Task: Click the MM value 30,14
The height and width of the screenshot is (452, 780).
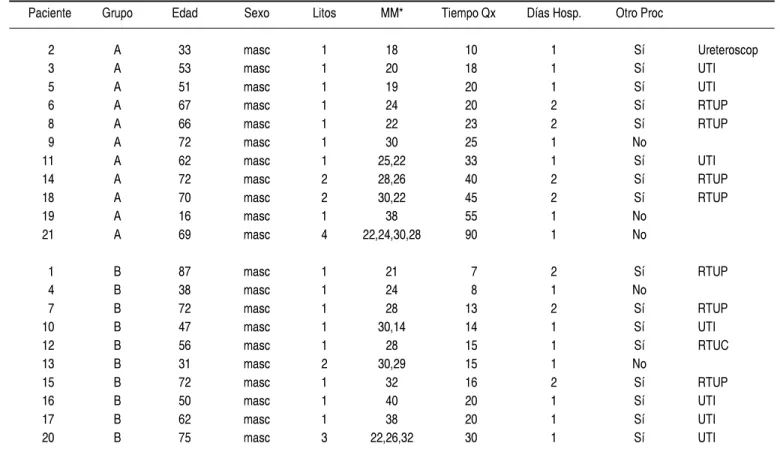Action: click(391, 327)
